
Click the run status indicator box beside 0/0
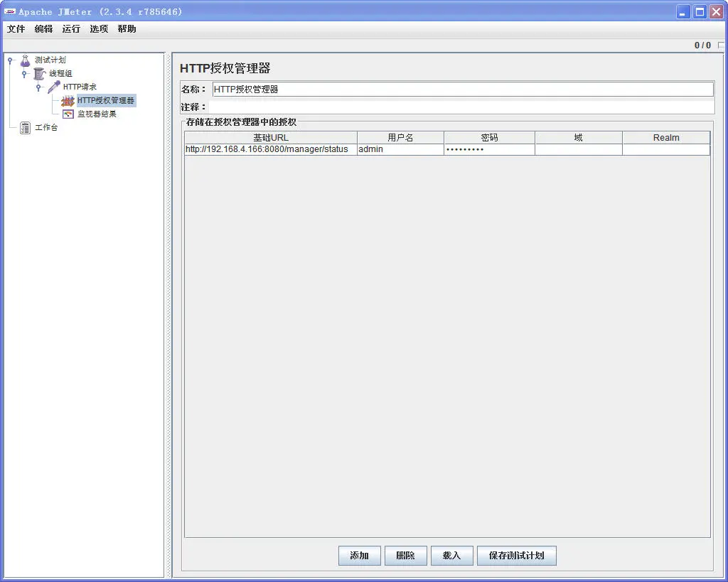tap(721, 45)
